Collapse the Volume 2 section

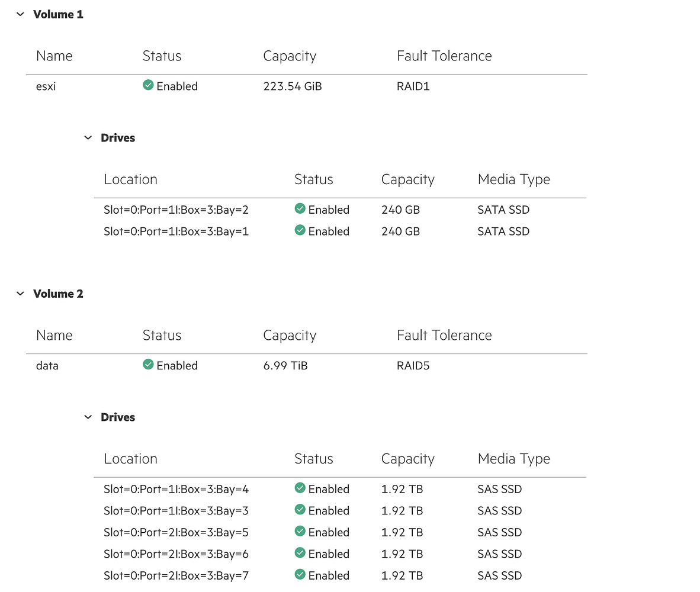(x=20, y=293)
